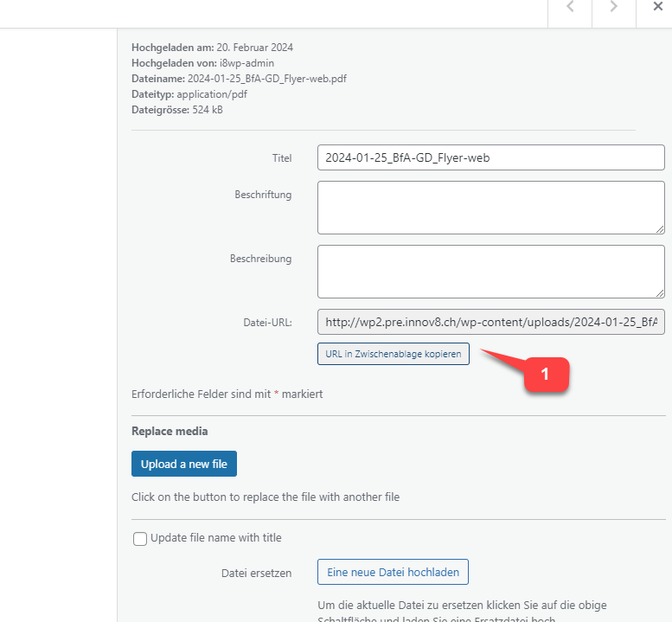Screen dimensions: 672x622
Task: Click the Titel field label
Action: [282, 158]
